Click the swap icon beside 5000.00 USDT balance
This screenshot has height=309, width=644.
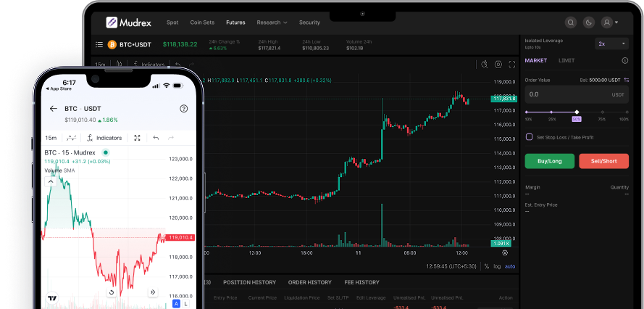[627, 80]
